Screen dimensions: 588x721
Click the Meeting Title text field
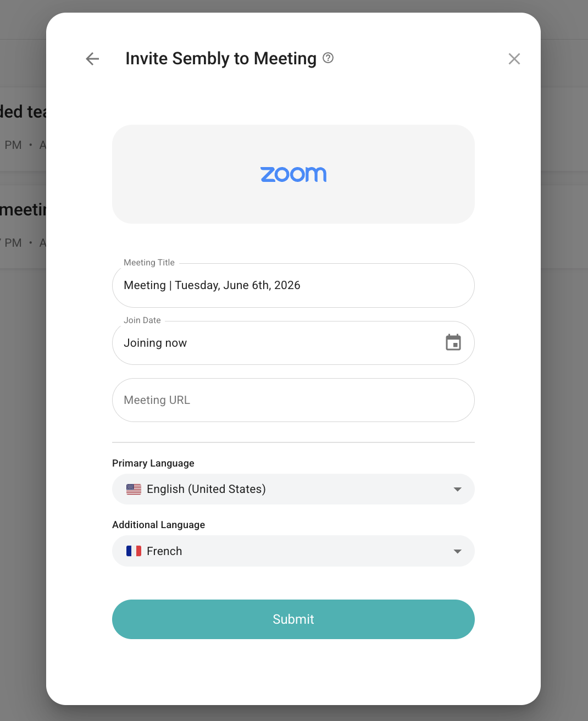pos(293,285)
